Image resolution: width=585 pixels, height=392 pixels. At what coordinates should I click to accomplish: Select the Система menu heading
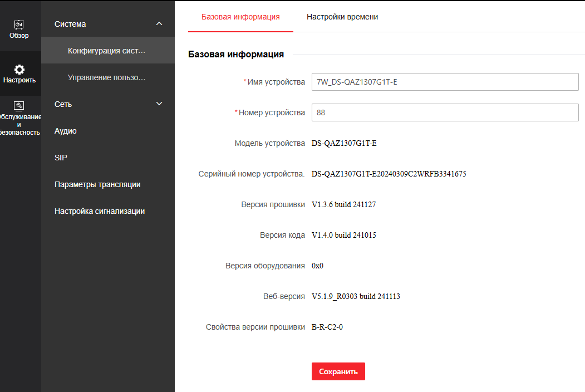tap(70, 24)
